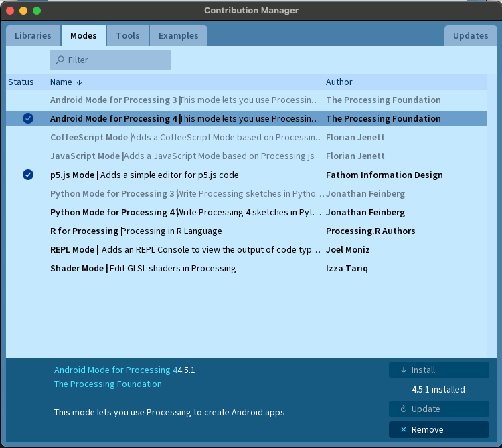This screenshot has width=502, height=448.
Task: Click author Fathom Information Design
Action: (384, 175)
